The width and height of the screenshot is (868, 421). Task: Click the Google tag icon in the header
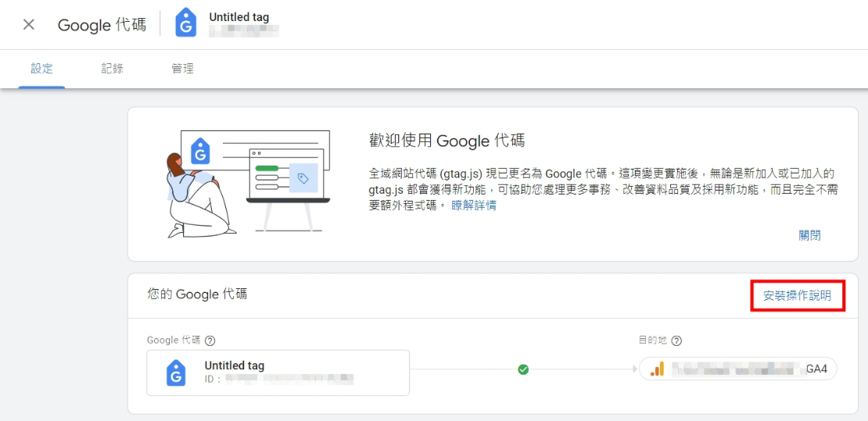pyautogui.click(x=186, y=23)
